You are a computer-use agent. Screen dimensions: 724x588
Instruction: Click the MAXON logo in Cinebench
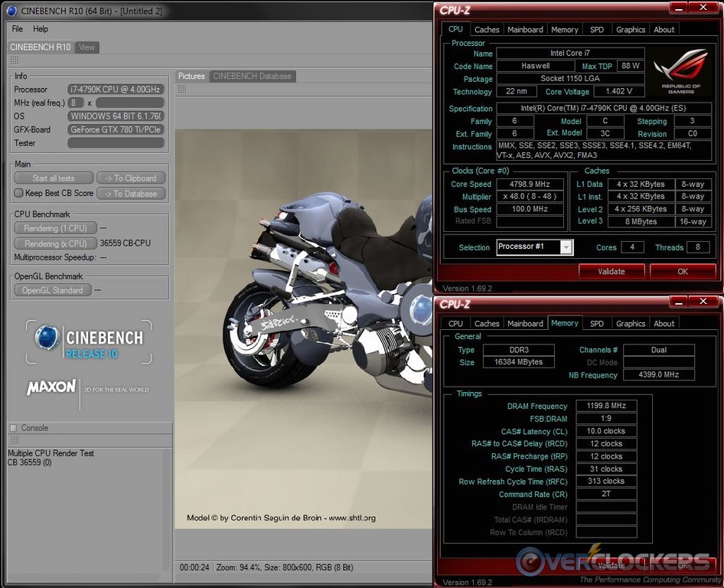[51, 387]
